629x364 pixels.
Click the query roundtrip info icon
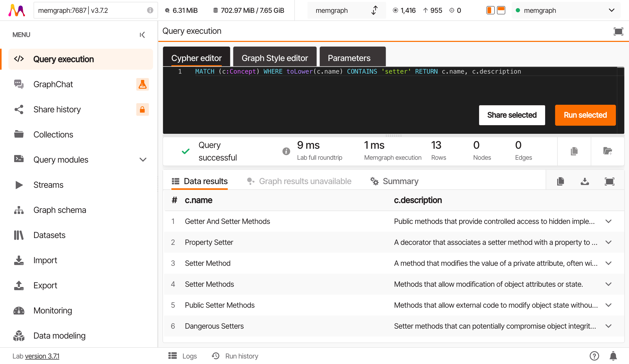point(286,151)
